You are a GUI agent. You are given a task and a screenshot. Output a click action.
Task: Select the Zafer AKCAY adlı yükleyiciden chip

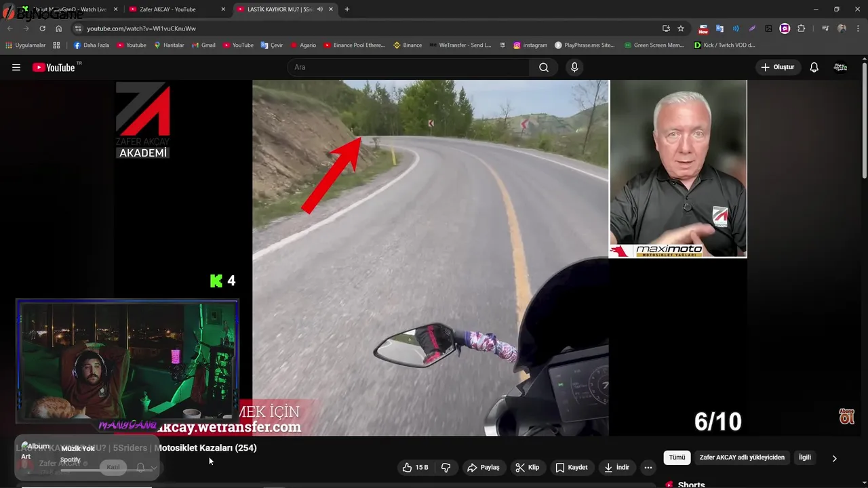point(742,457)
